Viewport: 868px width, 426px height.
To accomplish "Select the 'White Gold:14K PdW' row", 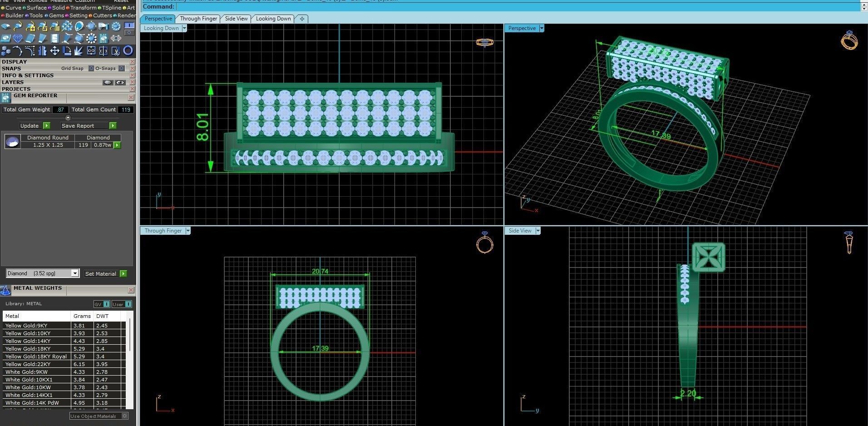I will 64,403.
